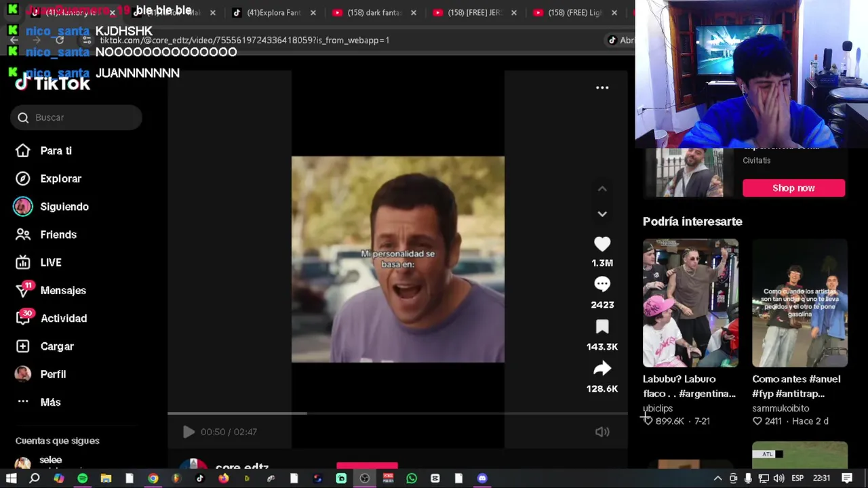Image resolution: width=868 pixels, height=488 pixels.
Task: Click the Adam Sandler video frame
Action: tap(398, 260)
